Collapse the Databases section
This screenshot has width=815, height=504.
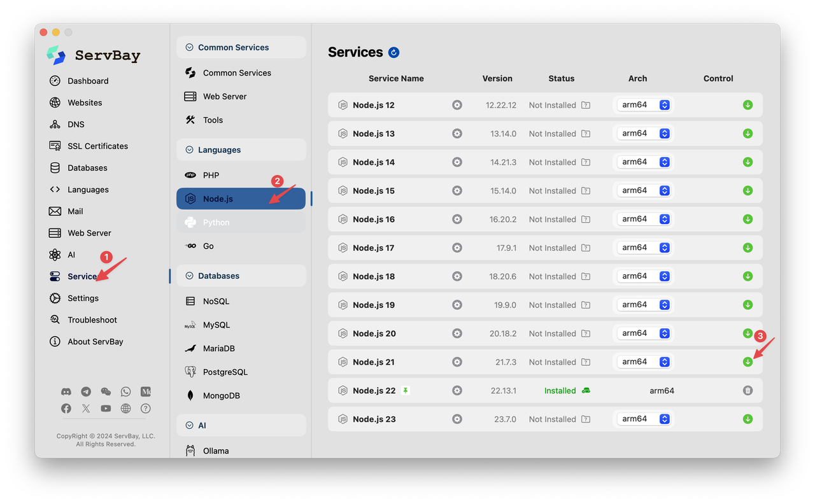coord(189,276)
